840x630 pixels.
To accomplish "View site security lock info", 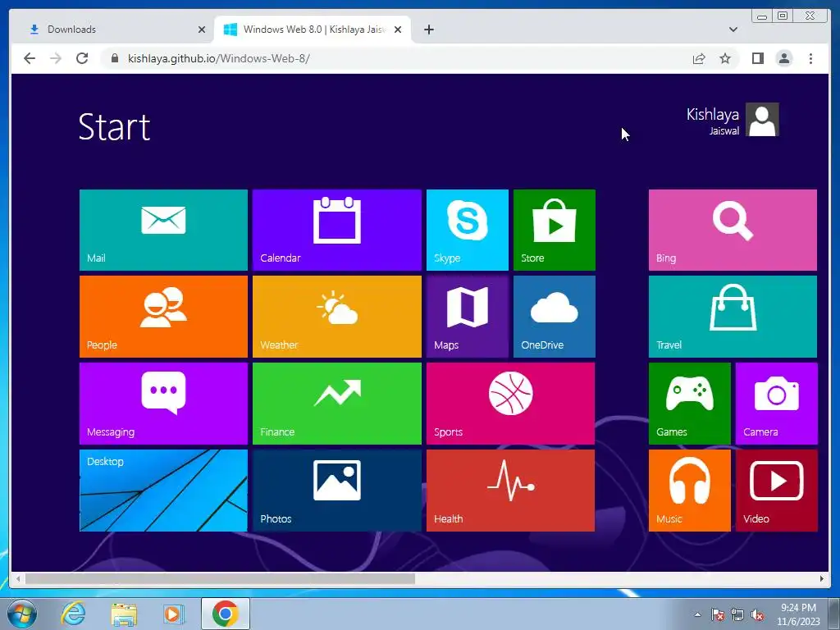I will tap(114, 58).
